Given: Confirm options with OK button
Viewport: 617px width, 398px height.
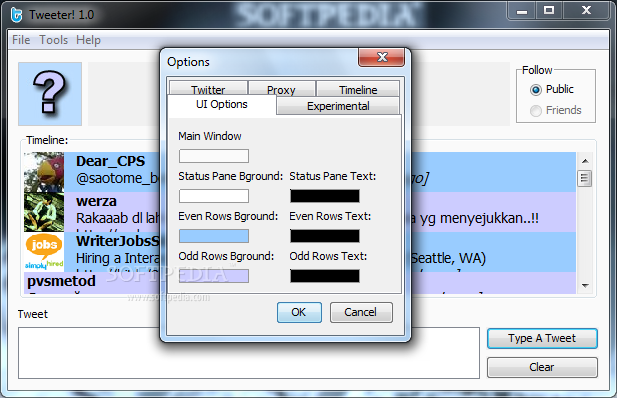Looking at the screenshot, I should point(299,312).
